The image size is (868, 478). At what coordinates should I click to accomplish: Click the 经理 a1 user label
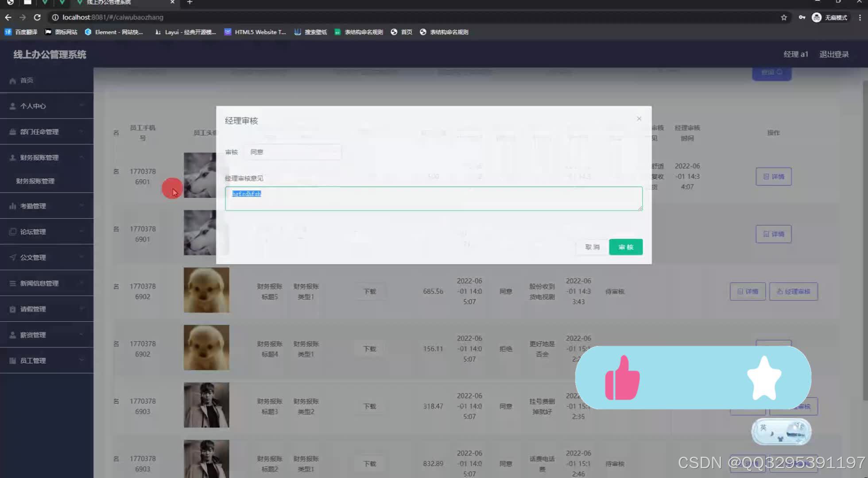coord(796,54)
